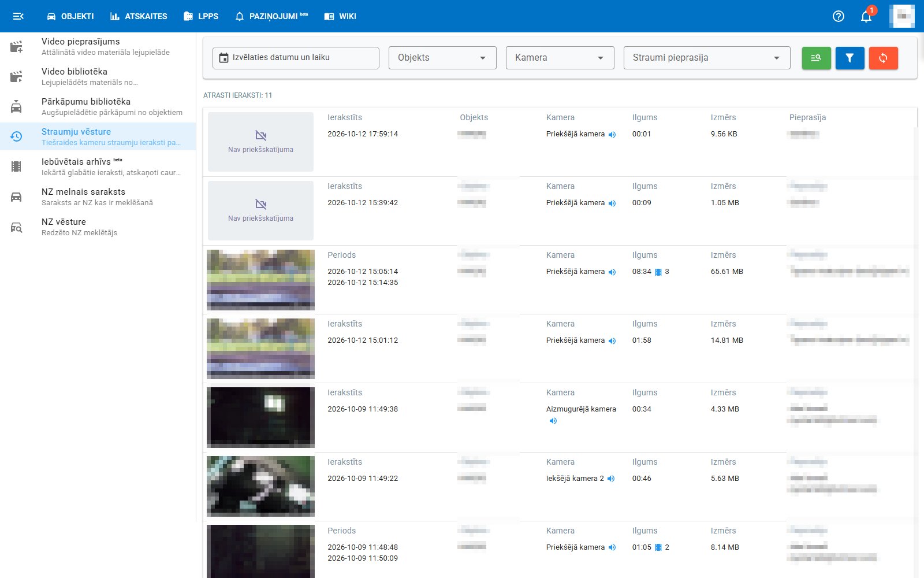This screenshot has height=578, width=924.
Task: Select Video bibliotēka sidebar entry
Action: (x=98, y=77)
